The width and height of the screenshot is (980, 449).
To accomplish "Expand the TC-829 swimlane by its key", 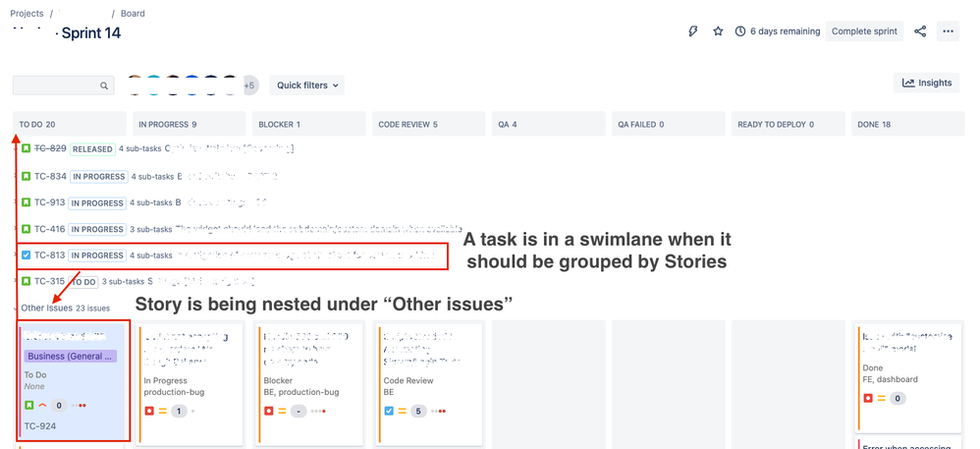I will [50, 148].
